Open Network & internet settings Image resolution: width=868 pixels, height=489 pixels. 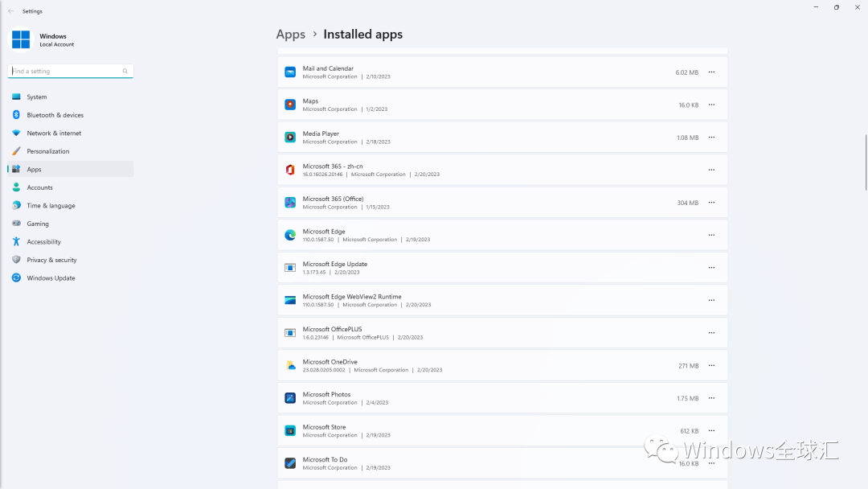point(70,133)
